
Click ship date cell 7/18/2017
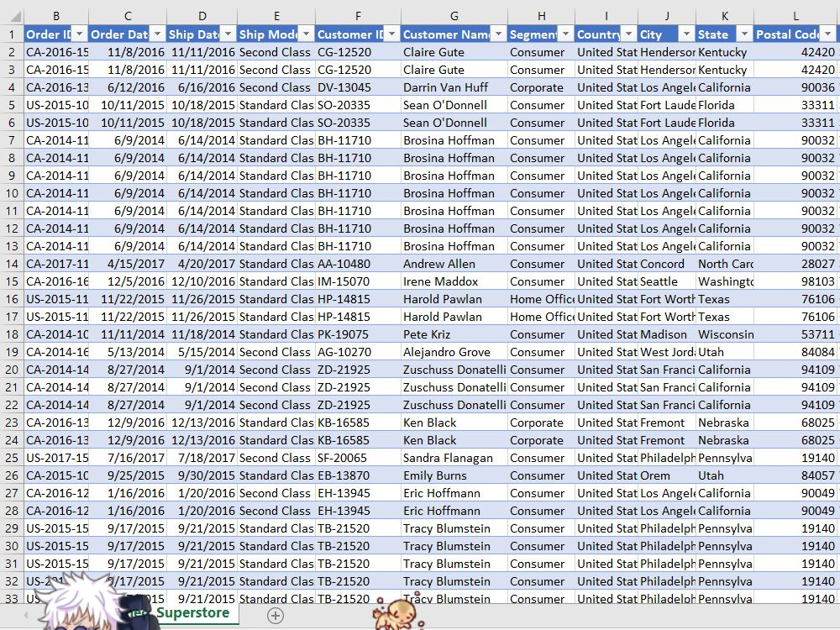(202, 458)
